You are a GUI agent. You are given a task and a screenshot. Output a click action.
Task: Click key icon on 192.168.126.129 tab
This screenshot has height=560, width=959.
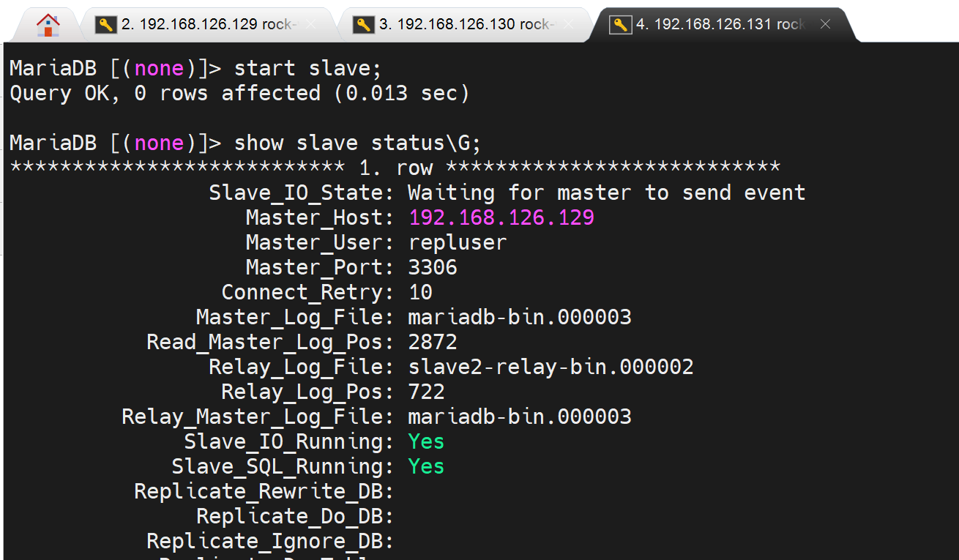(x=107, y=25)
